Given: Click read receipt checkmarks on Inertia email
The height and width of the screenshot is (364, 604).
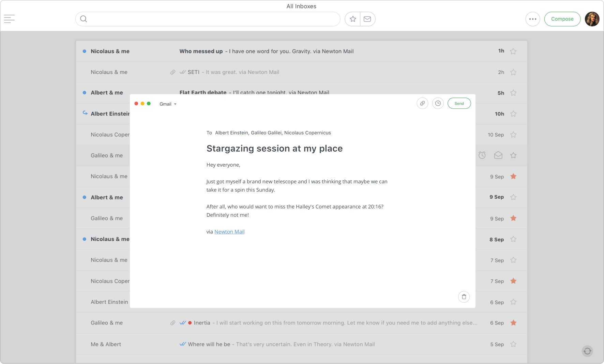Looking at the screenshot, I should click(183, 323).
